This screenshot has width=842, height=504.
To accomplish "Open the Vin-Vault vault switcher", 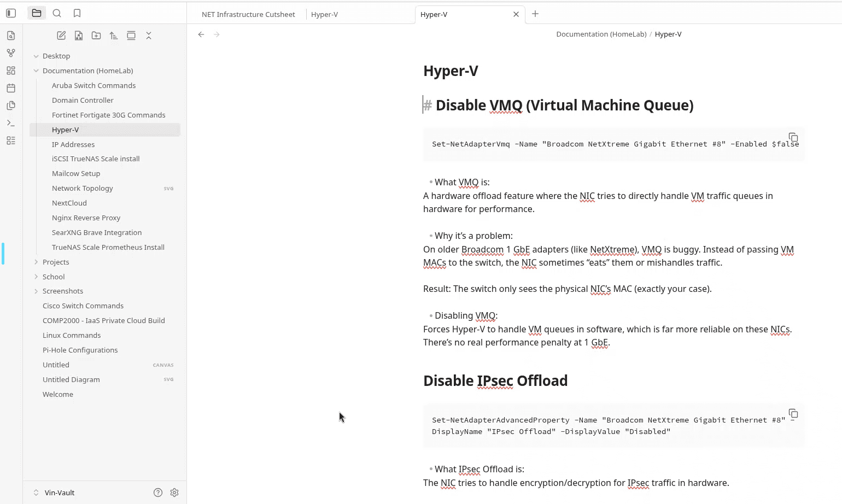I will (x=59, y=493).
